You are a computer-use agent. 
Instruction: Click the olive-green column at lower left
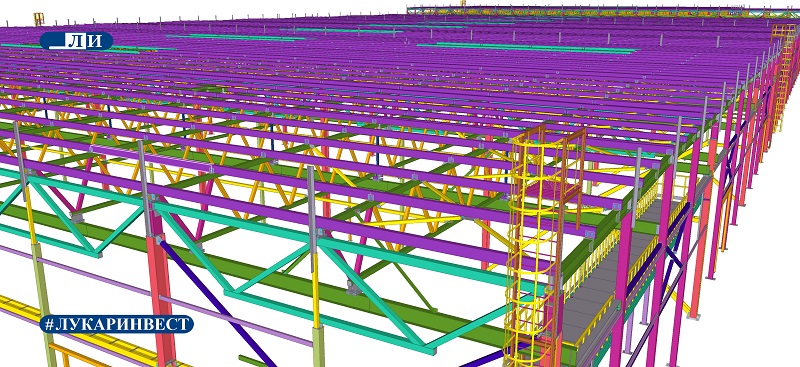click(44, 305)
